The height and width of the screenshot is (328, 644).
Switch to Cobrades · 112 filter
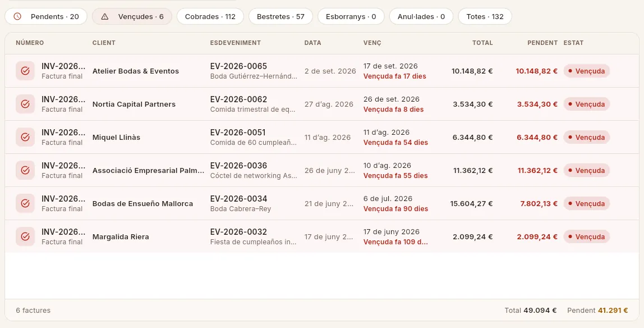[210, 16]
